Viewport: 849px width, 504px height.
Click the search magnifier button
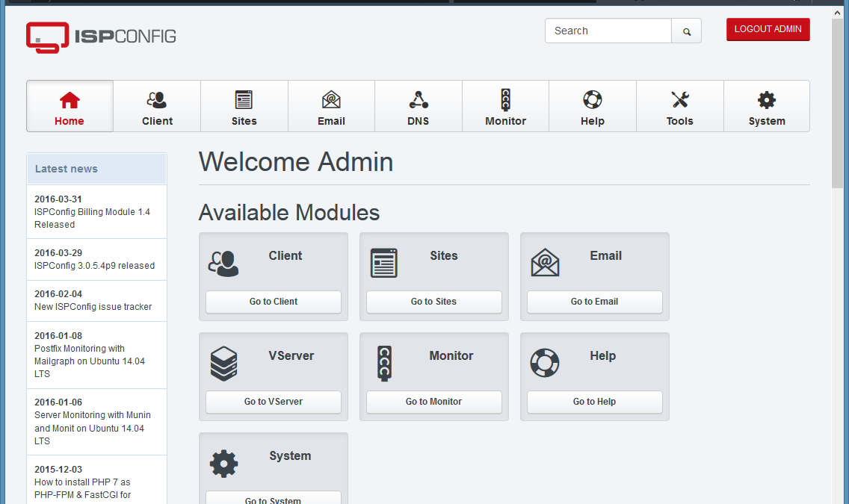687,31
